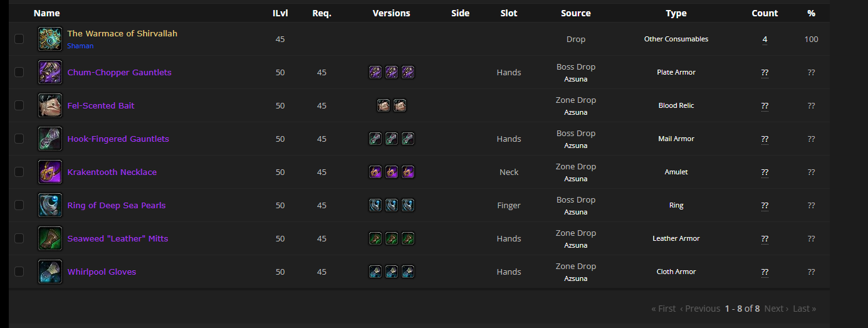Open the Ring of Deep Sea Pearls link
This screenshot has width=868, height=328.
(117, 205)
